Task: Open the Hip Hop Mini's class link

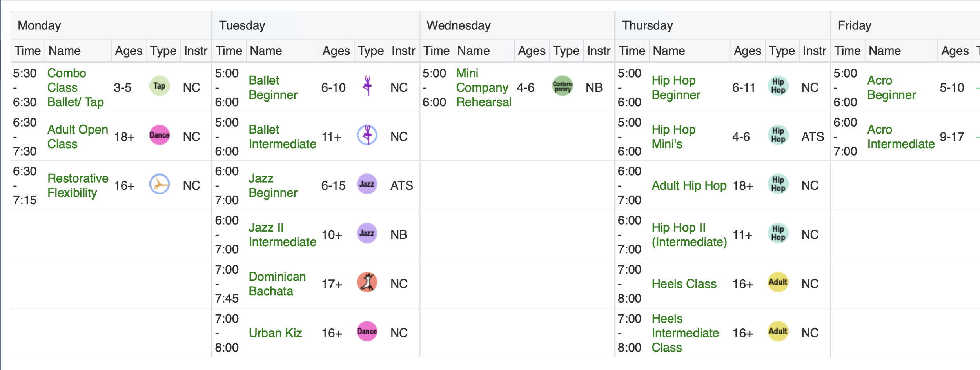Action: pyautogui.click(x=673, y=137)
